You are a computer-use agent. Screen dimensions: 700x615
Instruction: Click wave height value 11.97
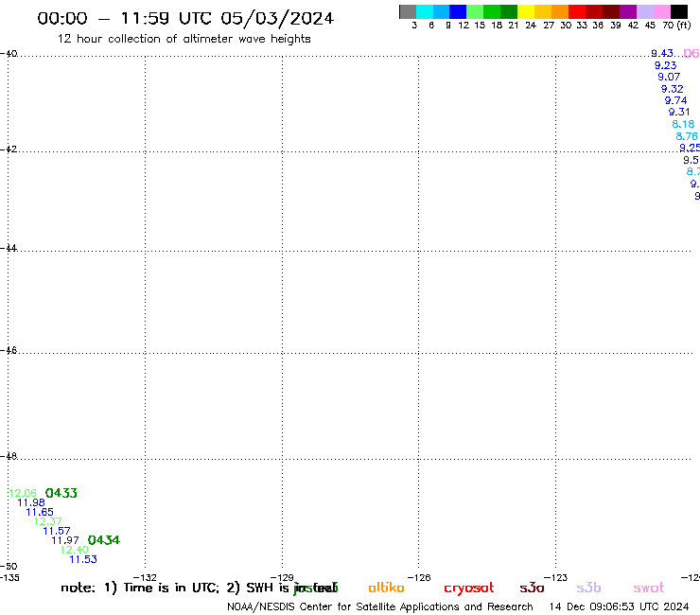click(x=65, y=541)
